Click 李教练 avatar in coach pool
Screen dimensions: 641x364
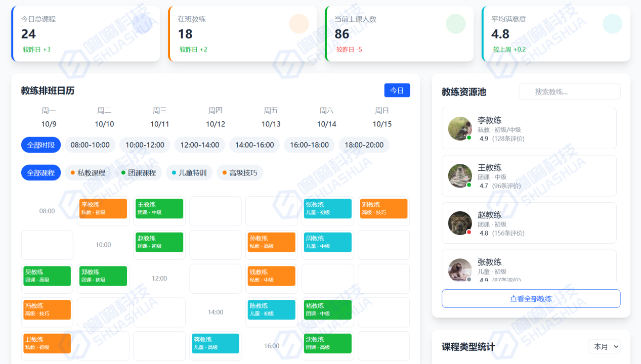460,129
